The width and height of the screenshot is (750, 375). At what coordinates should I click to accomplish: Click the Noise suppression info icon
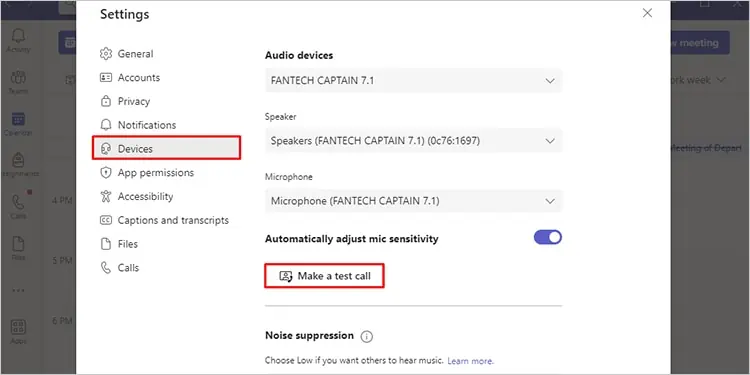366,337
